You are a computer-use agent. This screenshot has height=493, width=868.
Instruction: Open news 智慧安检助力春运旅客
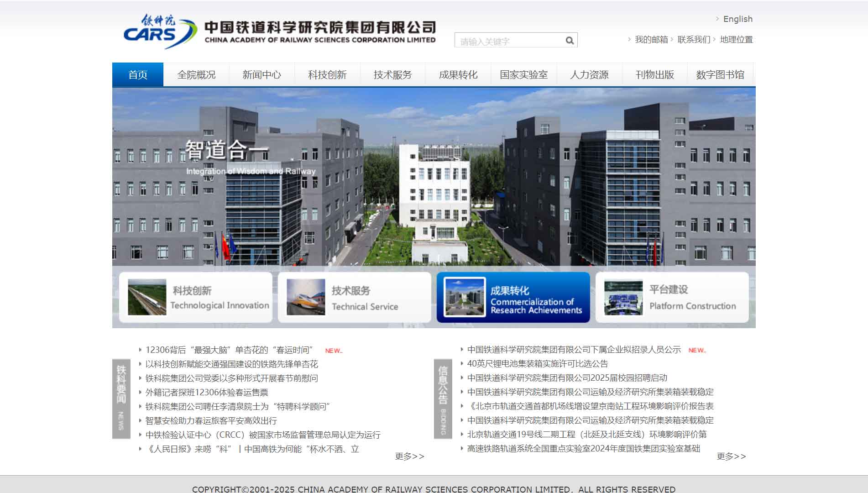click(211, 421)
